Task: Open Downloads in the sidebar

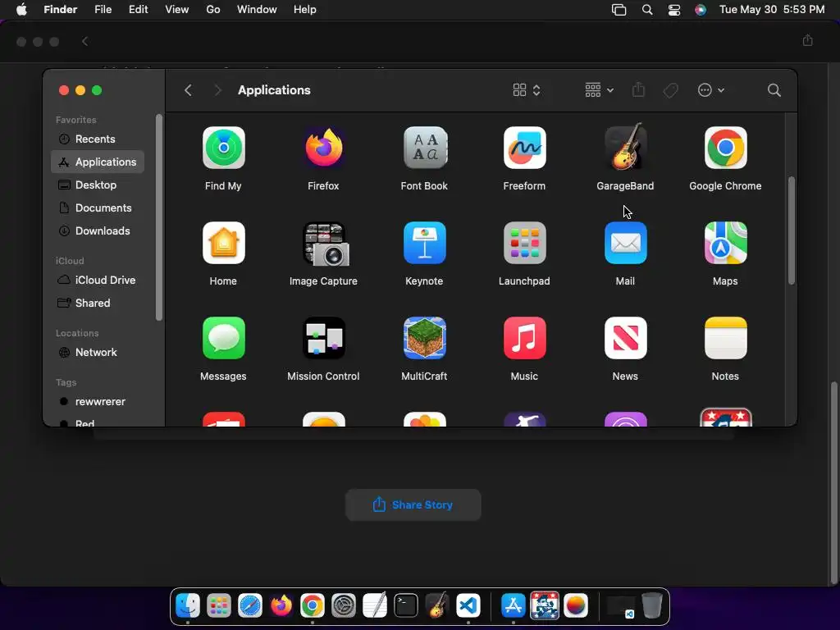Action: [98, 231]
